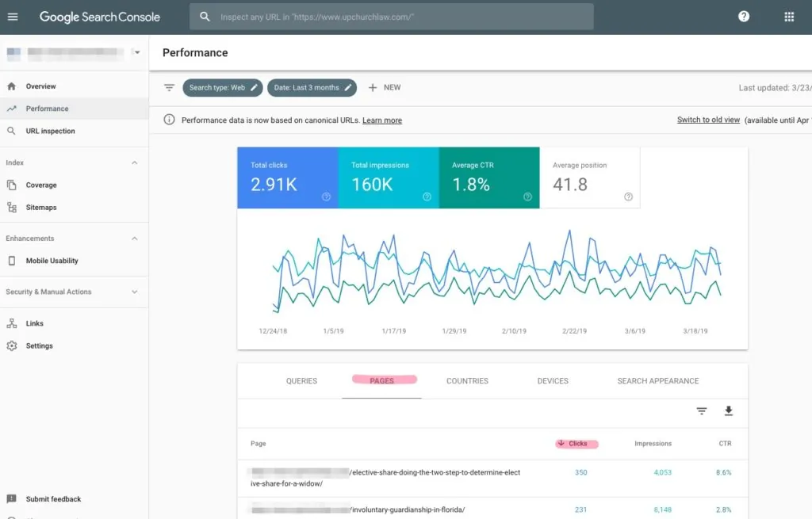
Task: Open the DEVICES tab
Action: click(x=552, y=380)
